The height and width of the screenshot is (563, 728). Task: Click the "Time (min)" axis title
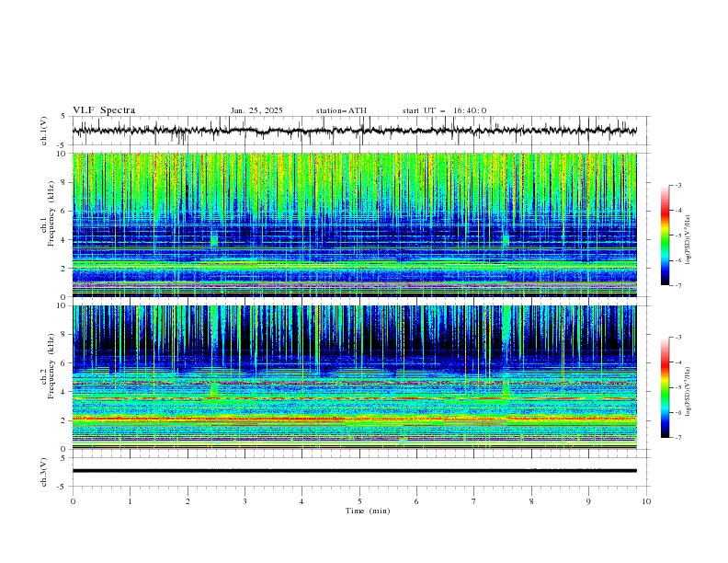(368, 511)
